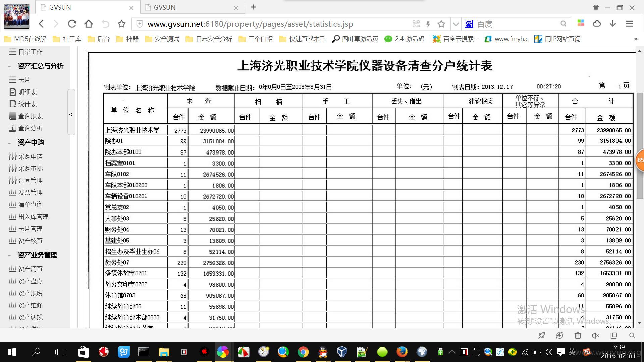This screenshot has height=362, width=644.
Task: Open 快速查找木马 bookmark folder
Action: click(x=302, y=39)
